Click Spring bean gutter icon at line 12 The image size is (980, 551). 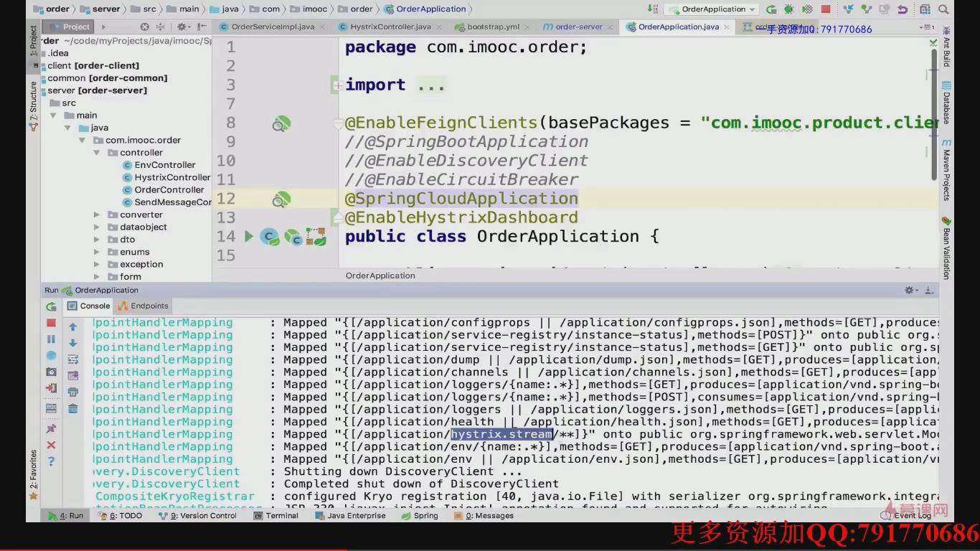point(281,199)
